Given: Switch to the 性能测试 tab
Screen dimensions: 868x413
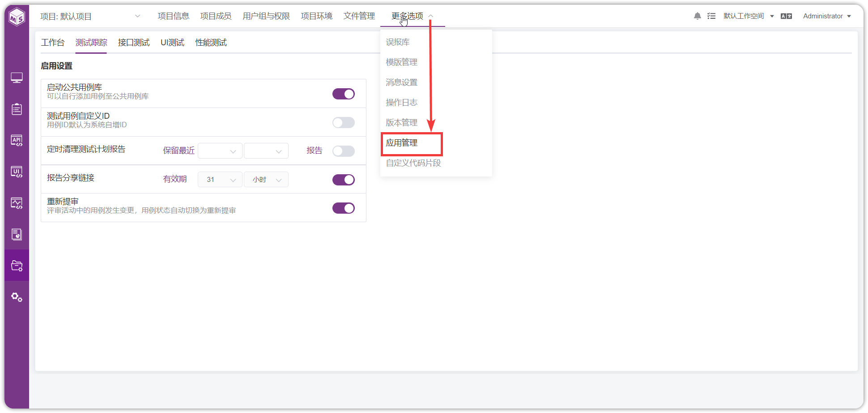Looking at the screenshot, I should tap(211, 43).
